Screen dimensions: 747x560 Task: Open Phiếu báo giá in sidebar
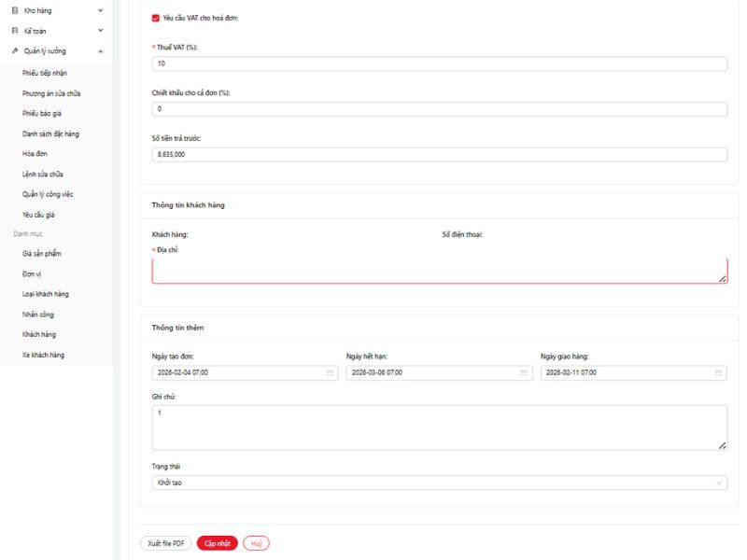click(42, 113)
